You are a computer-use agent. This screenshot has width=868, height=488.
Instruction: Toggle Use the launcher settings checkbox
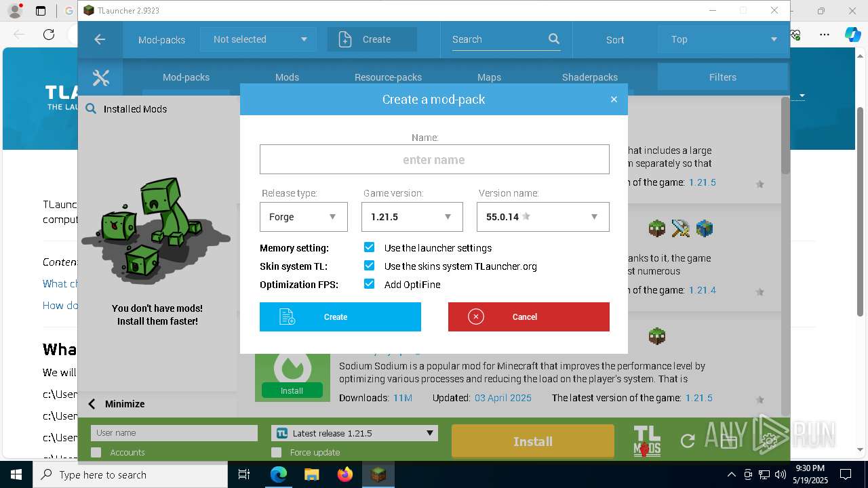pos(369,247)
